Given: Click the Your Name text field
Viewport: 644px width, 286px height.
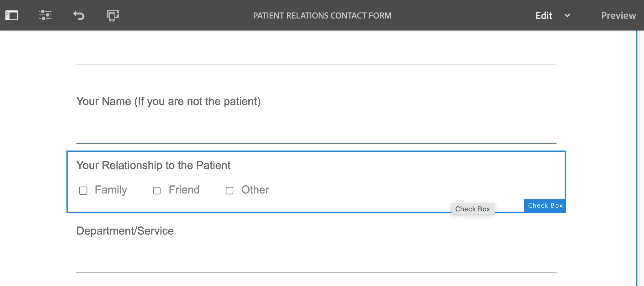Looking at the screenshot, I should pyautogui.click(x=316, y=133).
